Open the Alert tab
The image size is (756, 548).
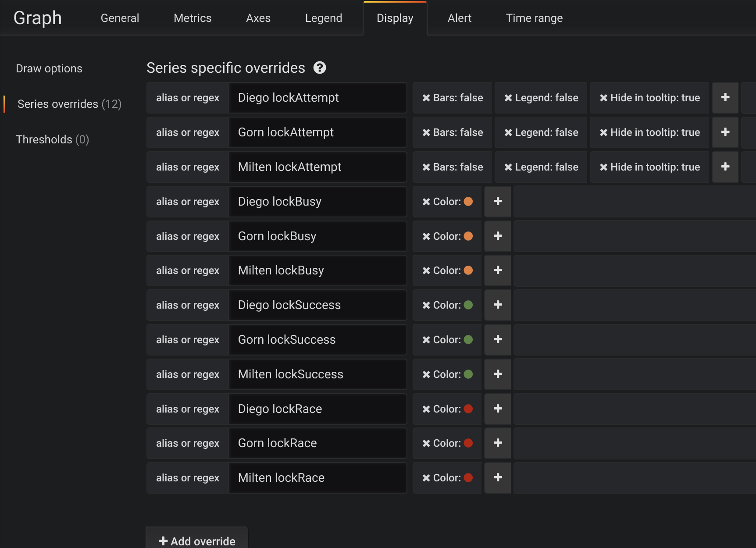point(459,18)
